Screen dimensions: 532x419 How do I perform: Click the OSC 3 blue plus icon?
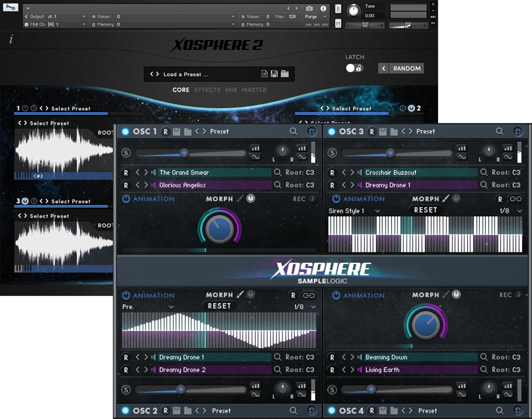pos(517,131)
